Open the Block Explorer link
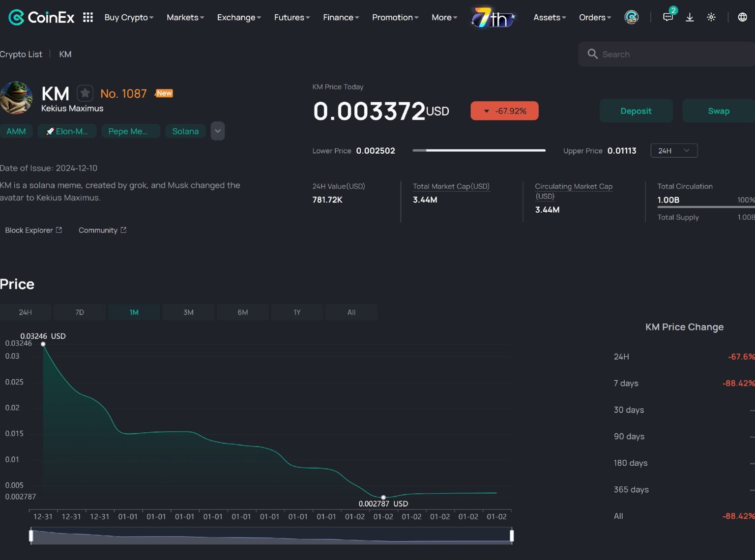The width and height of the screenshot is (755, 560). pos(33,230)
